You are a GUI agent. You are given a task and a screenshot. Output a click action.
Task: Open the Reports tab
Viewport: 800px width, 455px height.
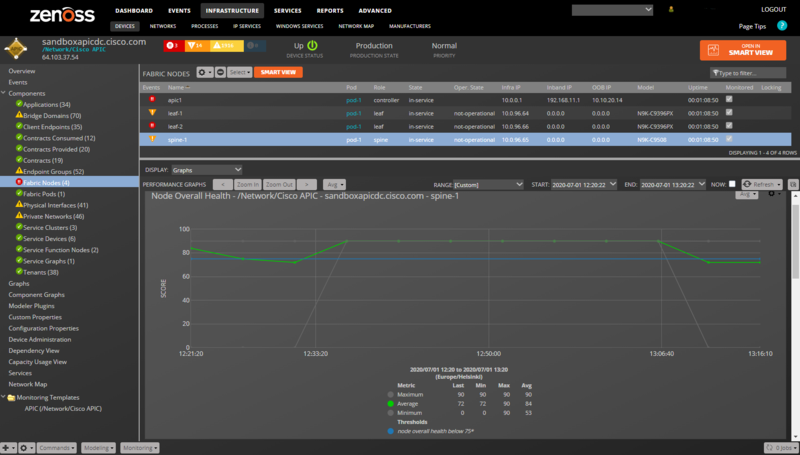coord(330,11)
